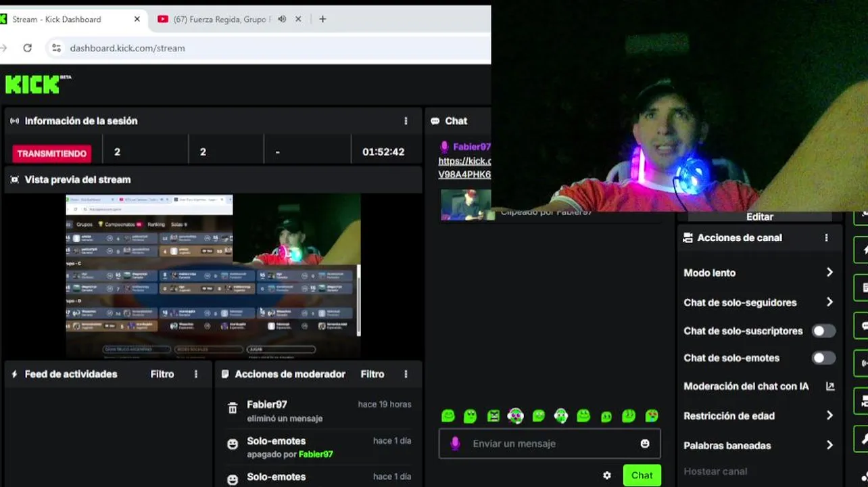Insert the last green emote with a red face
Viewport: 868px width, 487px height.
click(652, 416)
